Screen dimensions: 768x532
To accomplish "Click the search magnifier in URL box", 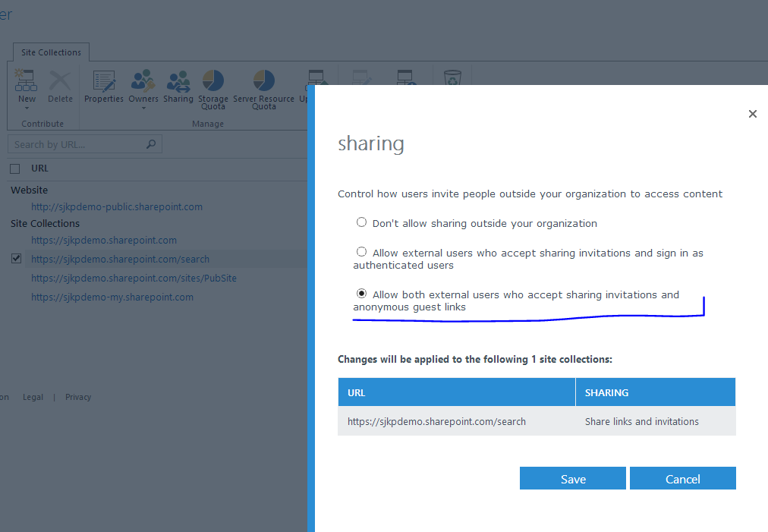I will [x=151, y=144].
